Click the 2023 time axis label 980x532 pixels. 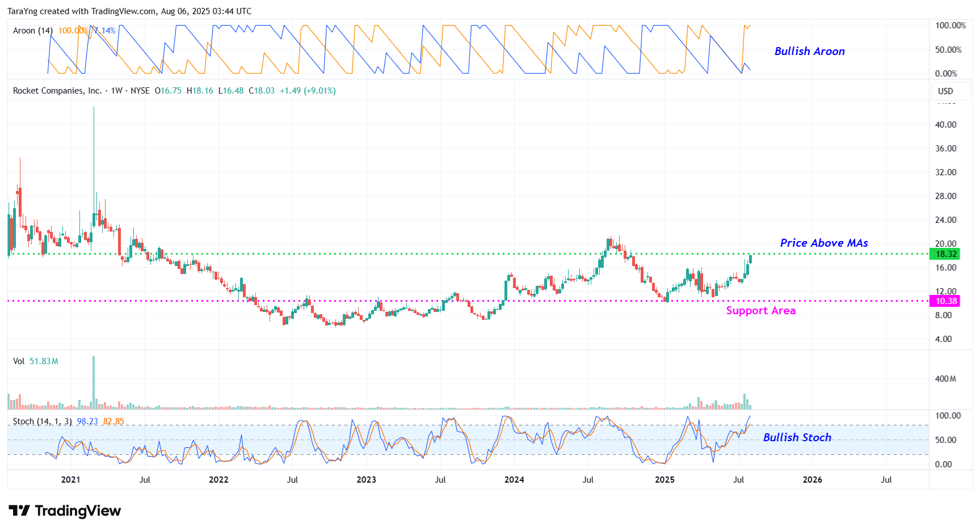click(x=366, y=480)
